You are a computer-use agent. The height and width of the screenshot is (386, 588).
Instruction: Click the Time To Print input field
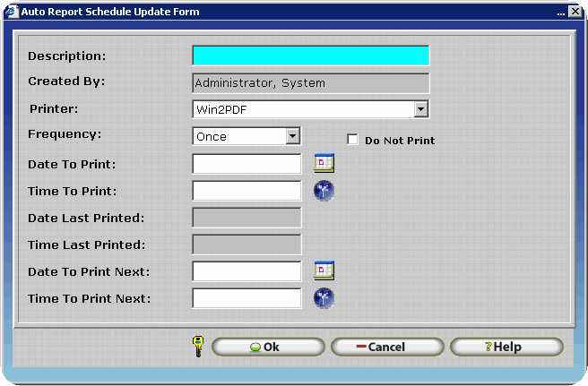point(246,191)
